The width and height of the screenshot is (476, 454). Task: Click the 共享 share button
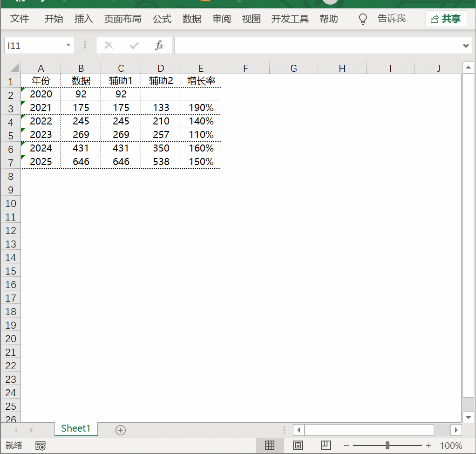446,19
